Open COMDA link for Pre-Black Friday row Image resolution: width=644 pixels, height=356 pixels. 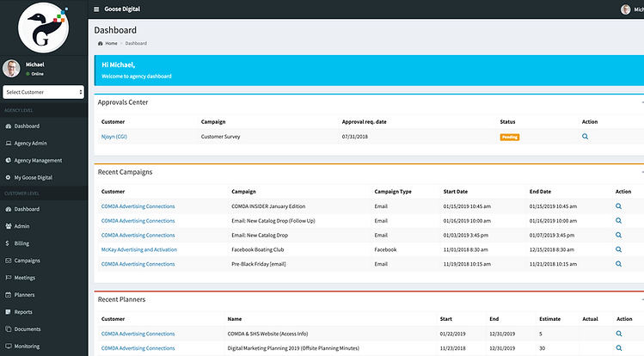tap(138, 264)
